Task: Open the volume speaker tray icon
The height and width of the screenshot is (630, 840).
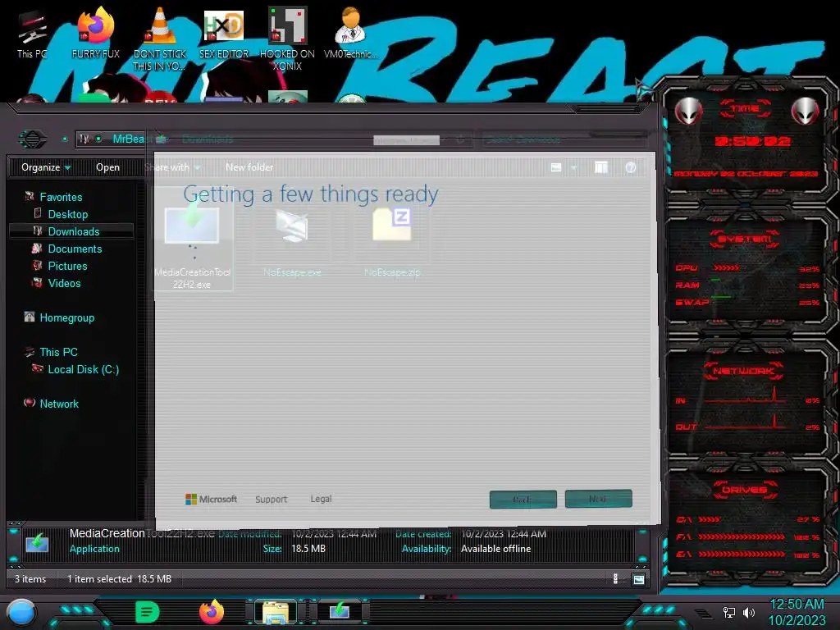Action: click(749, 612)
